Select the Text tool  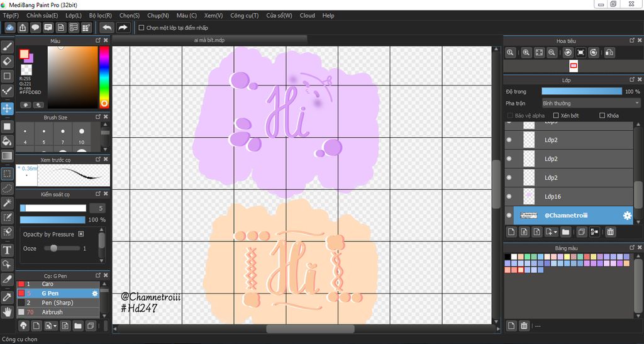[7, 250]
